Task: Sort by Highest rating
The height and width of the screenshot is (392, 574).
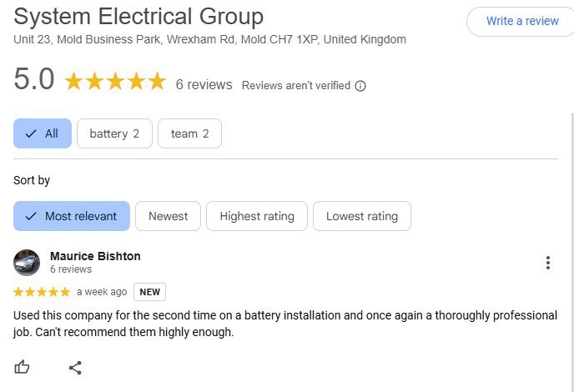Action: click(x=257, y=216)
